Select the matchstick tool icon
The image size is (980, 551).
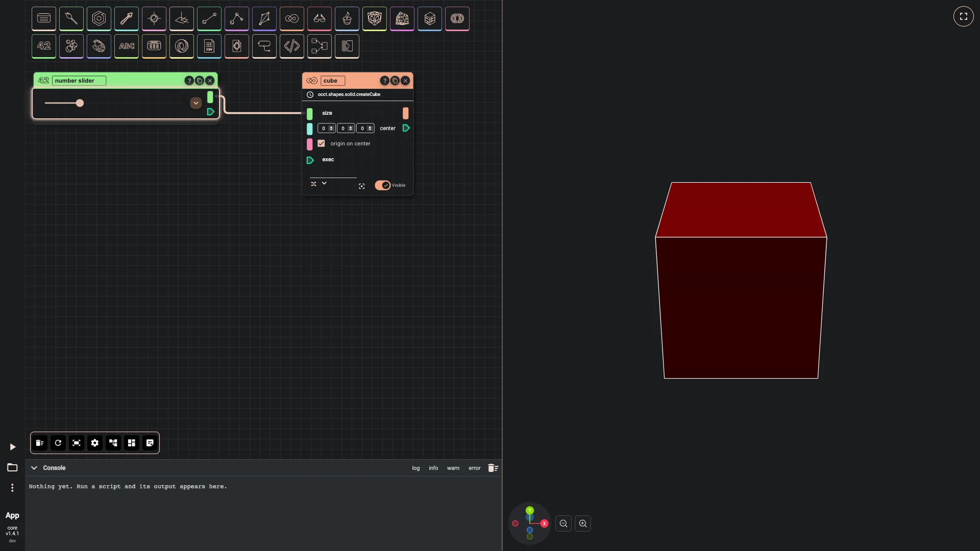tap(71, 19)
